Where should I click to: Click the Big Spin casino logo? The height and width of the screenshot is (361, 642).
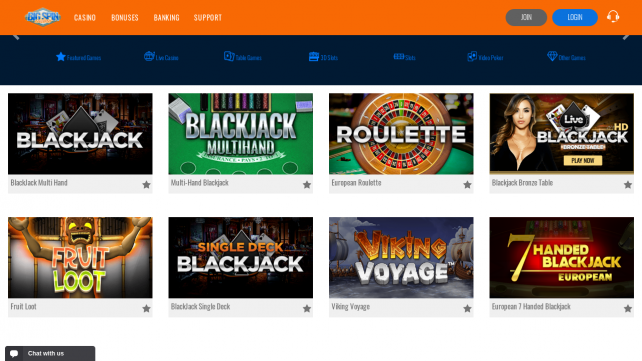(x=43, y=17)
